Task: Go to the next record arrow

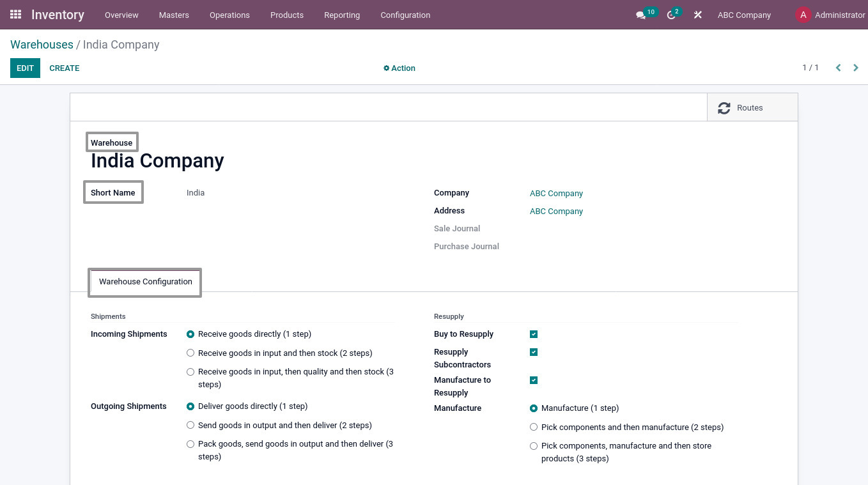Action: coord(856,67)
